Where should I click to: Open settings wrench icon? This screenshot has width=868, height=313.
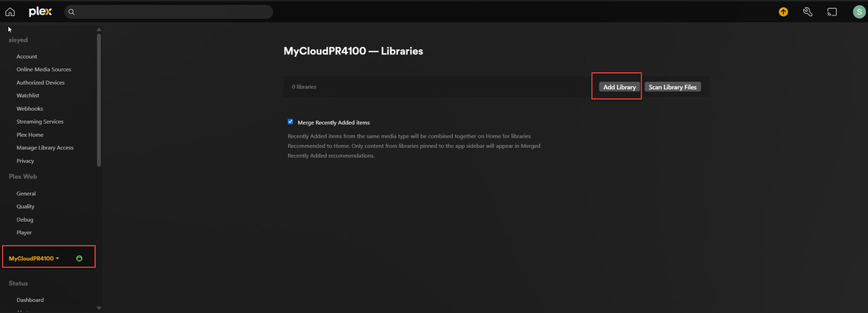(808, 12)
